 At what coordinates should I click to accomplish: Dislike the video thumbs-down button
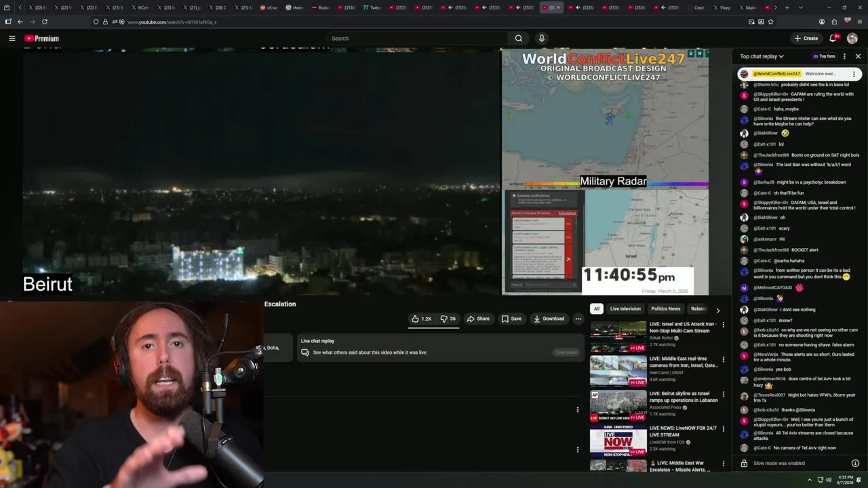click(448, 319)
